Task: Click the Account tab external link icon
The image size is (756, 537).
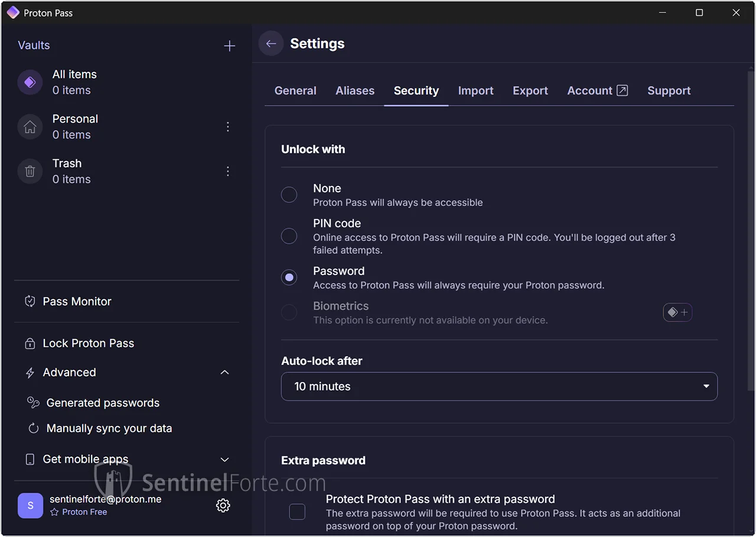Action: [622, 90]
